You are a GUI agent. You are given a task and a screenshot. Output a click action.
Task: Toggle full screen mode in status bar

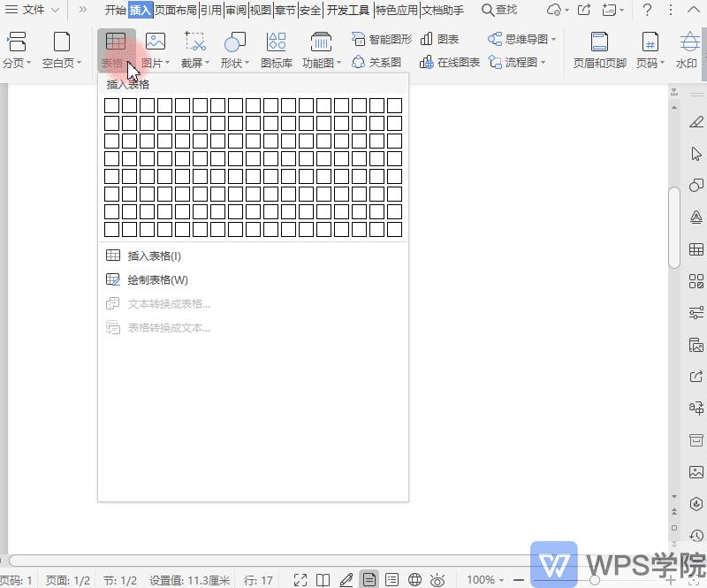[x=300, y=580]
